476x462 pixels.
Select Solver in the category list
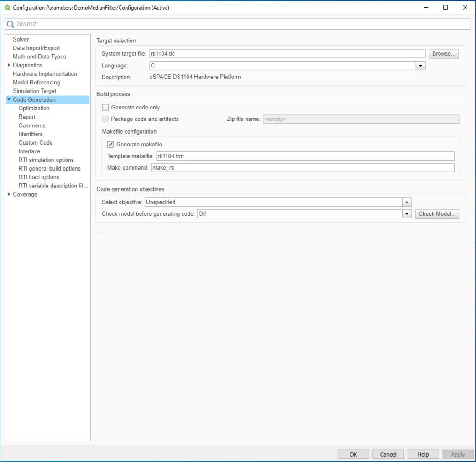(x=21, y=40)
